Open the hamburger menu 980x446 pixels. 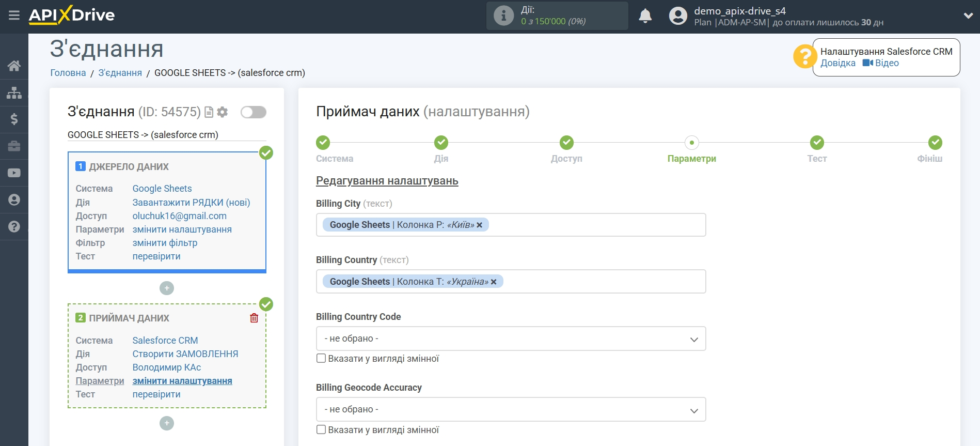tap(14, 16)
